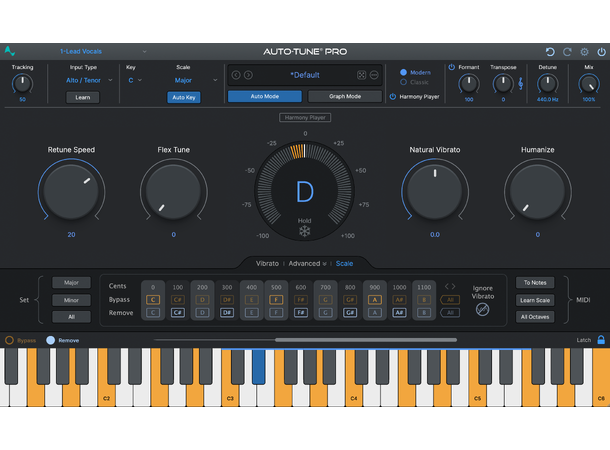Click the Set All button
610x450 pixels.
coord(71,317)
